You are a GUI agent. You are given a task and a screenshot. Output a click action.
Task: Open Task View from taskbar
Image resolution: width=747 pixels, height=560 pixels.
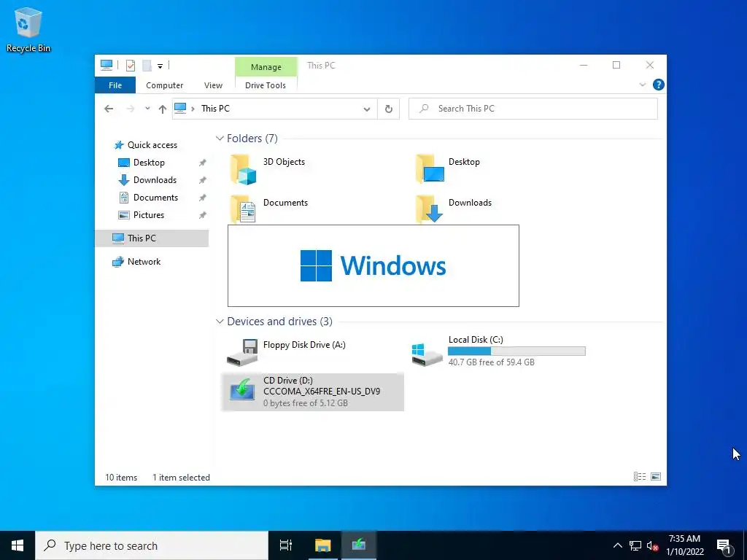286,545
